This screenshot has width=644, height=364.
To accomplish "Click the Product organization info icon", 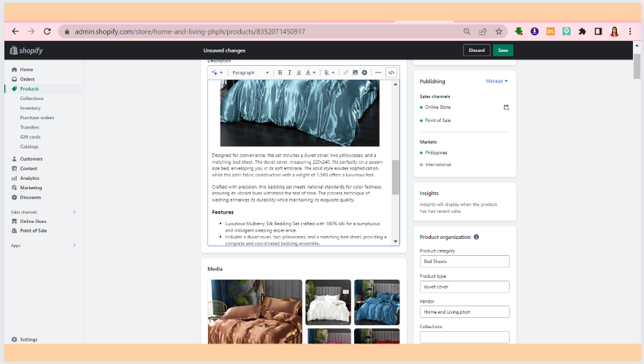I will (x=476, y=237).
